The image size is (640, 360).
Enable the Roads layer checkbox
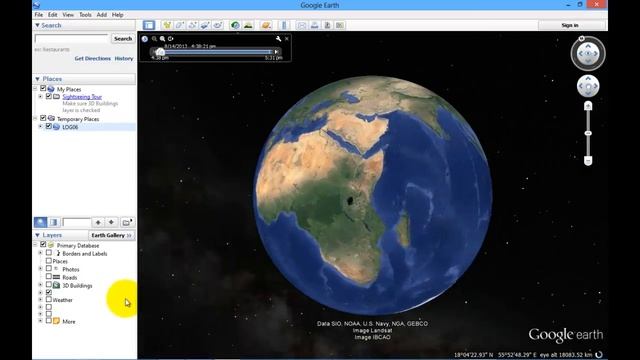[x=49, y=277]
